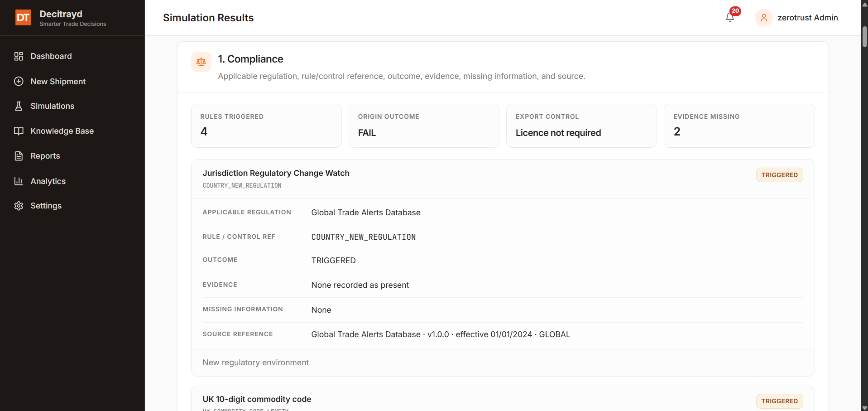Click the Rules Triggered card
This screenshot has width=868, height=411.
click(x=266, y=126)
